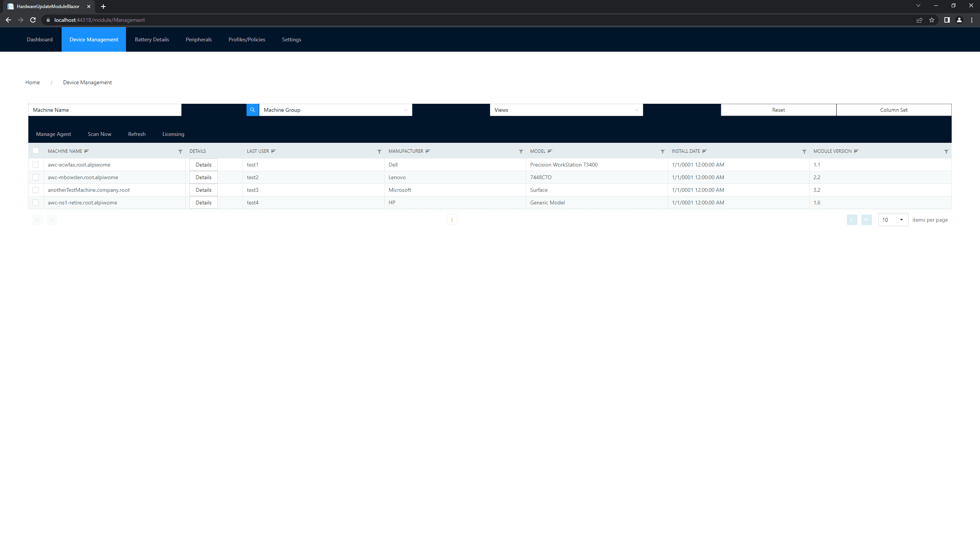This screenshot has width=980, height=536.
Task: Click the Reset button
Action: click(778, 110)
